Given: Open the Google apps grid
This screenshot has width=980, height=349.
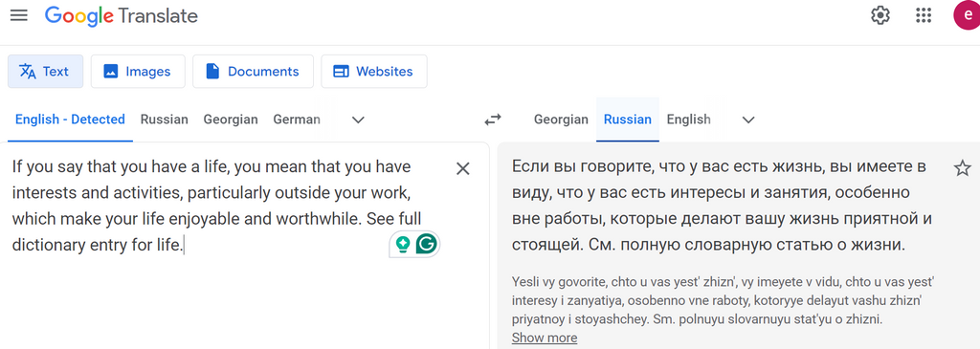Looking at the screenshot, I should point(924,15).
